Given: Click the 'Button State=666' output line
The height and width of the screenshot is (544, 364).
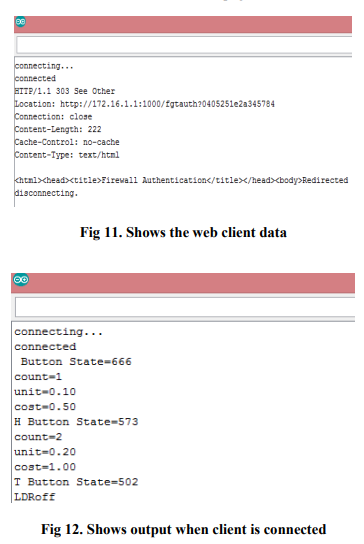Looking at the screenshot, I should (76, 362).
